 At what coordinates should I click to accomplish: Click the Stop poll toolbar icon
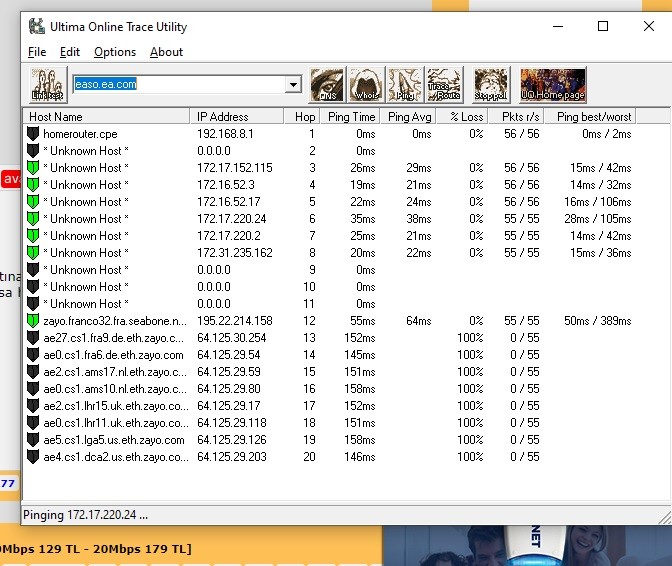click(491, 85)
